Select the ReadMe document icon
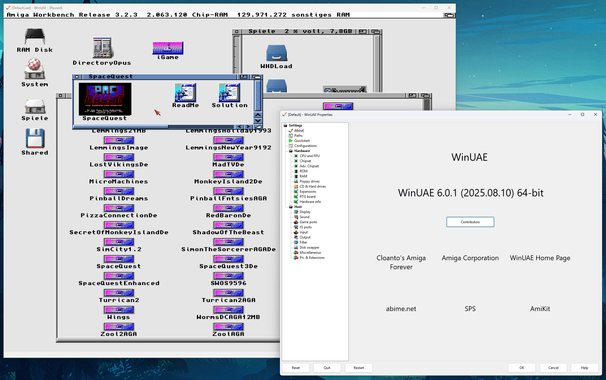Screen dimensions: 606x380 pos(185,92)
